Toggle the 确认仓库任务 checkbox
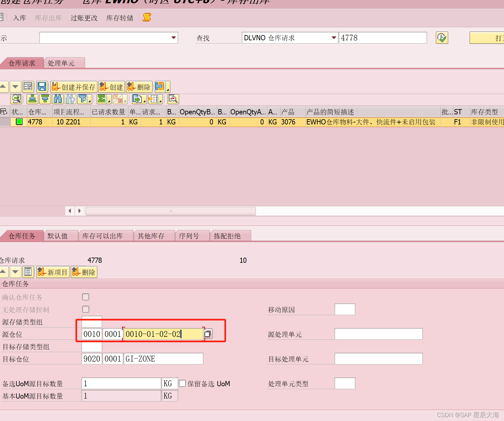The width and height of the screenshot is (504, 421). point(86,297)
